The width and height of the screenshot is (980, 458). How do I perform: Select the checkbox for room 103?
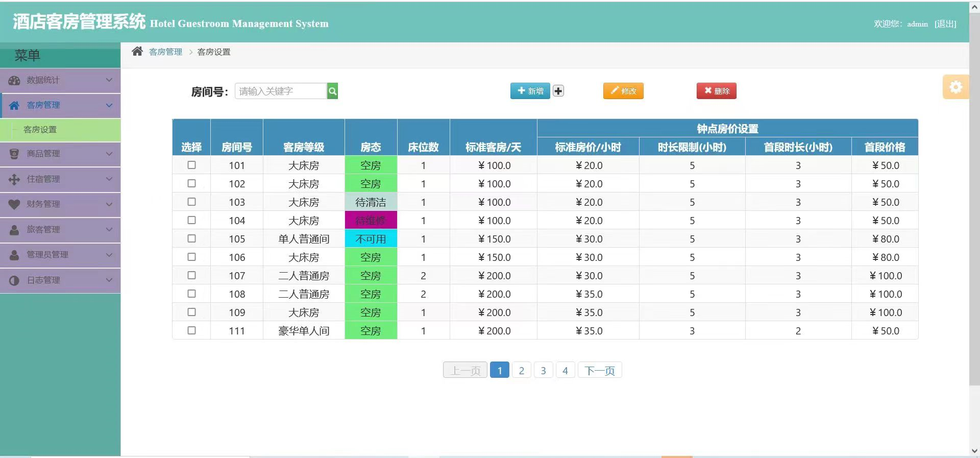click(x=191, y=202)
